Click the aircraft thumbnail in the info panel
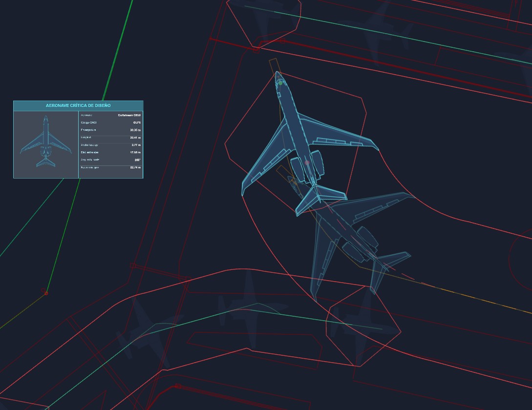 coord(46,144)
